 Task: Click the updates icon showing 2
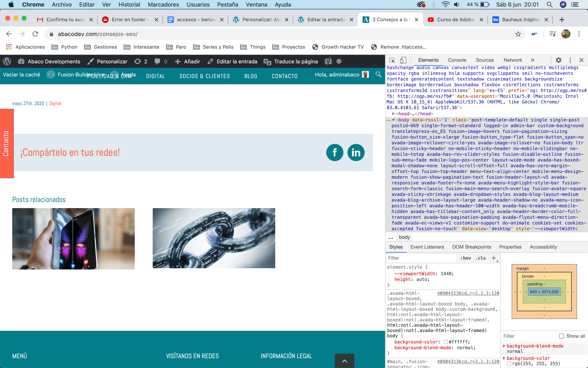(x=138, y=61)
